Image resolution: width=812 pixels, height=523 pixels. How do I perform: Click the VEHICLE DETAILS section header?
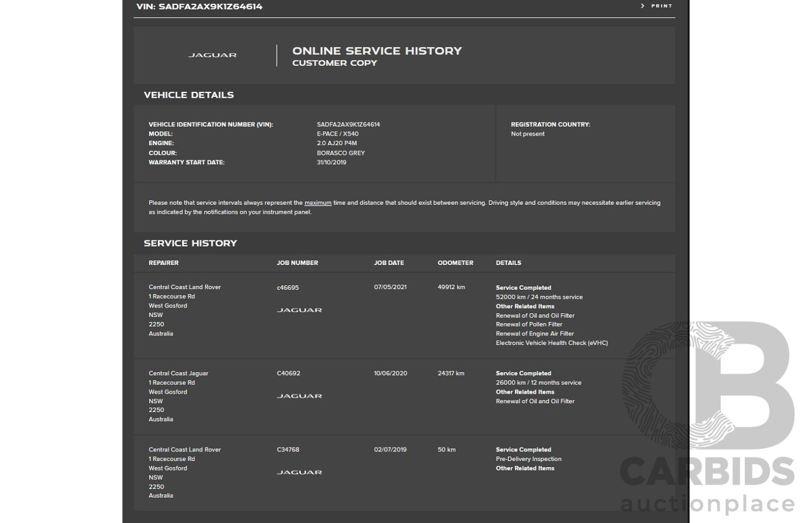[188, 95]
